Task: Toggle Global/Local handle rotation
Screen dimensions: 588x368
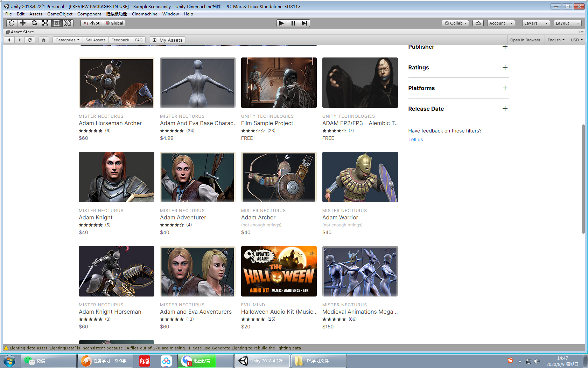Action: click(x=114, y=23)
